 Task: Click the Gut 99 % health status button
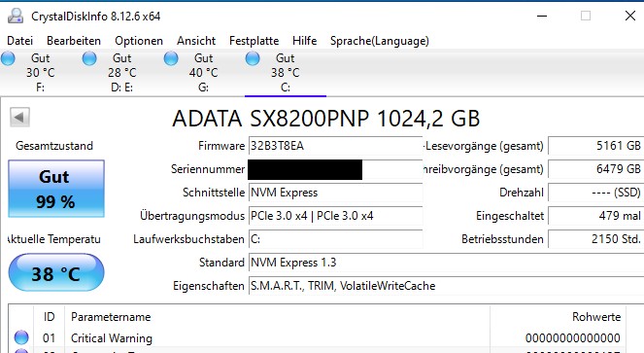(x=56, y=189)
